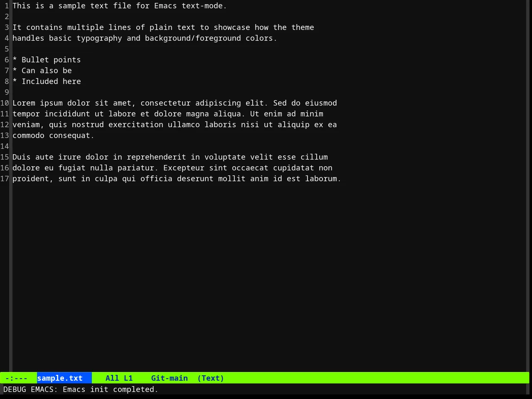Click the word 'text-mode.' on line 1

click(x=204, y=6)
